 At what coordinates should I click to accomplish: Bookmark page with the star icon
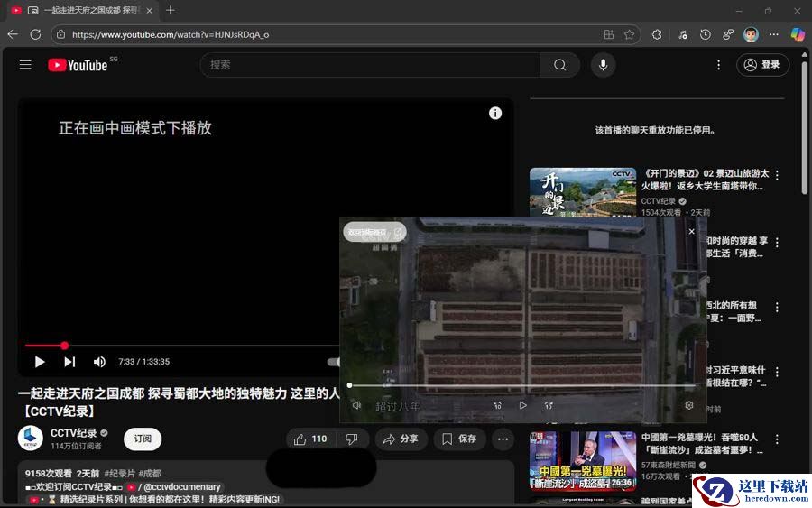click(x=629, y=34)
